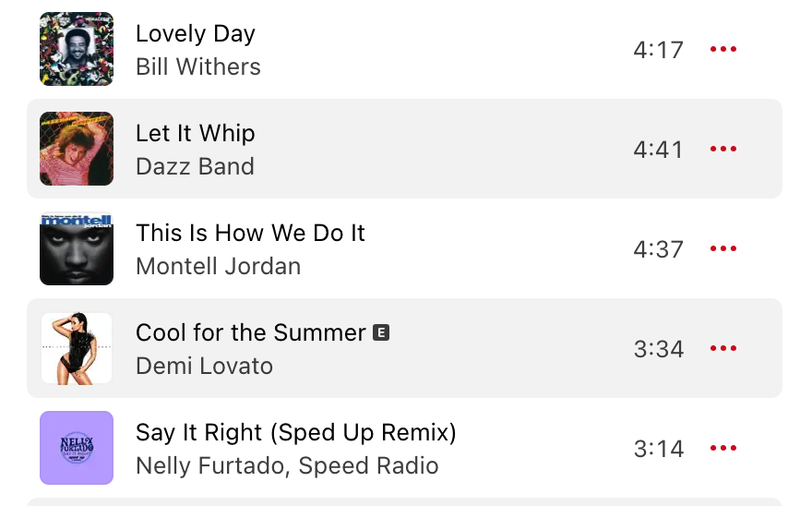Open more options for Say It Right
The height and width of the screenshot is (506, 812).
click(x=723, y=449)
